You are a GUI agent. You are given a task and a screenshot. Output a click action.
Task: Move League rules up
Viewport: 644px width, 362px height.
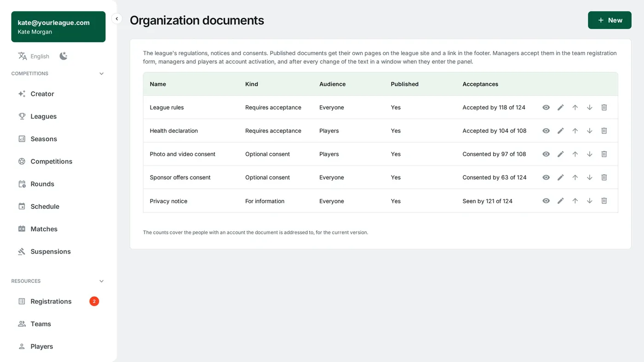[575, 107]
